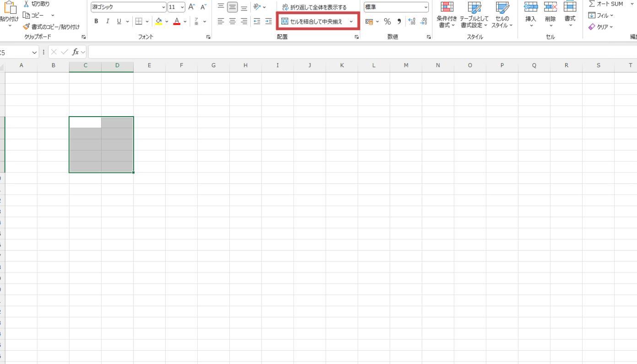The width and height of the screenshot is (637, 364).
Task: Open the number format box 標準
Action: [x=396, y=7]
